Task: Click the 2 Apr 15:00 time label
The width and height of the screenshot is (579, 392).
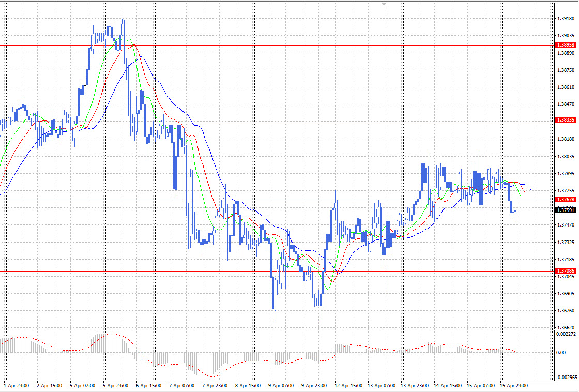Action: click(x=50, y=386)
